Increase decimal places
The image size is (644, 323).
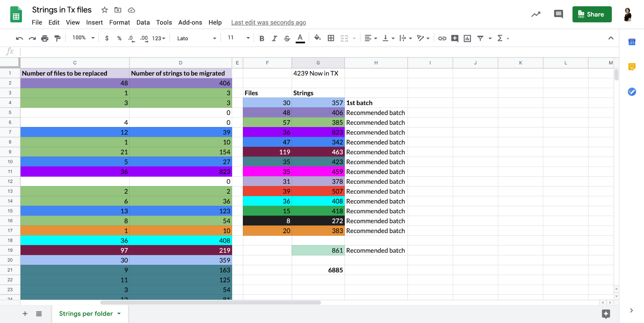(x=144, y=38)
